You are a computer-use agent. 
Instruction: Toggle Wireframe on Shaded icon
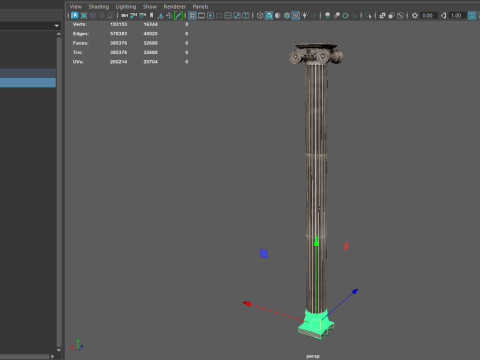tap(287, 15)
